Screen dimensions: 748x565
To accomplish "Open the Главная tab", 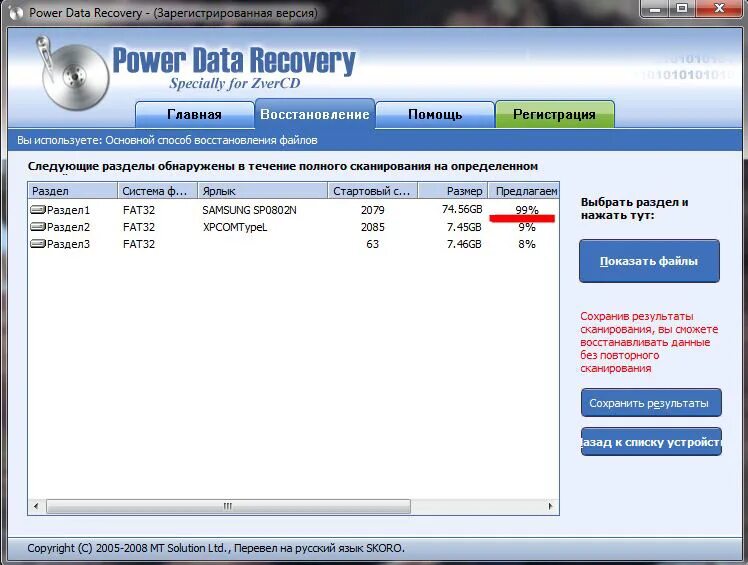I will click(x=195, y=115).
